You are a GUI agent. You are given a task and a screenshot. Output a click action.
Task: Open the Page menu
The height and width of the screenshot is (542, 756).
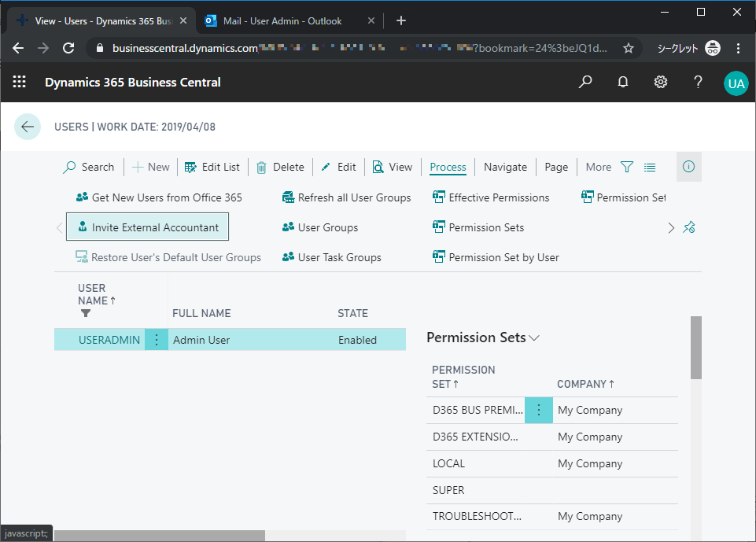tap(556, 167)
